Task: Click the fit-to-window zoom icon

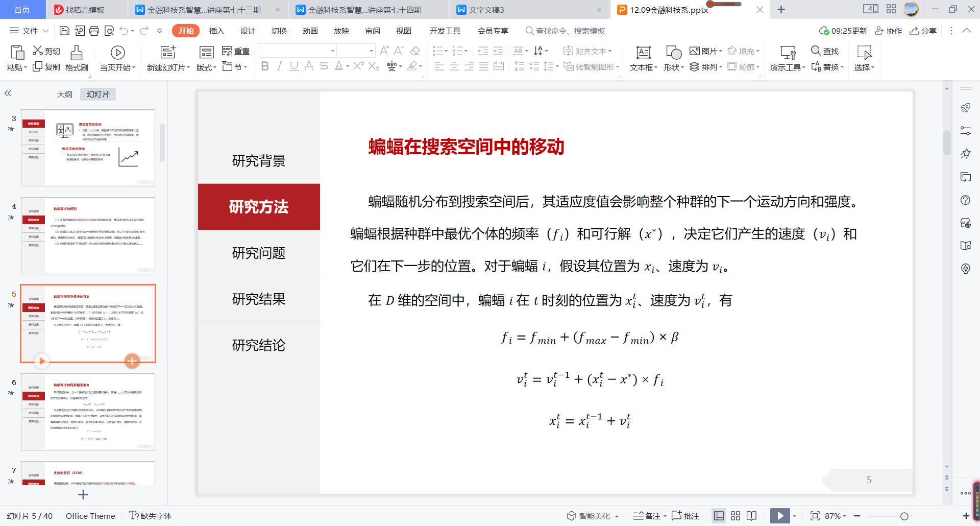Action: (x=815, y=516)
